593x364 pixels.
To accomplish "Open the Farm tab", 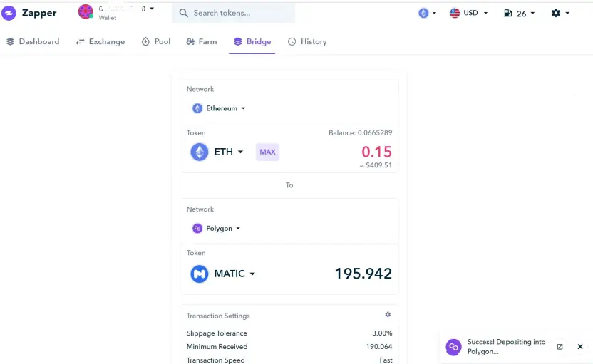I will click(x=202, y=41).
